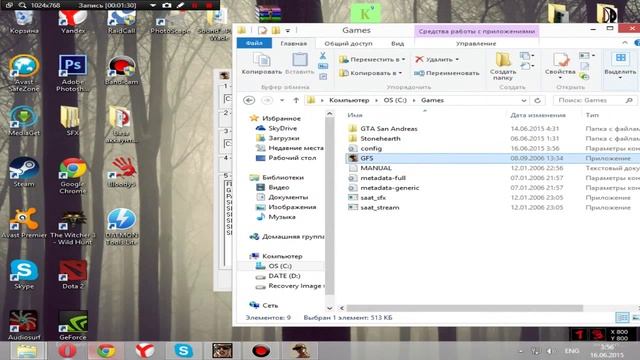Switch to the Вид ribbon tab
Viewport: 640px width, 360px height.
pos(398,43)
